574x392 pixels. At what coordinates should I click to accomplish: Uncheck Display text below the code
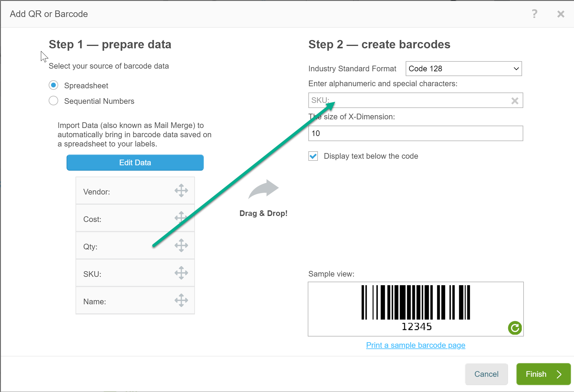pos(313,156)
